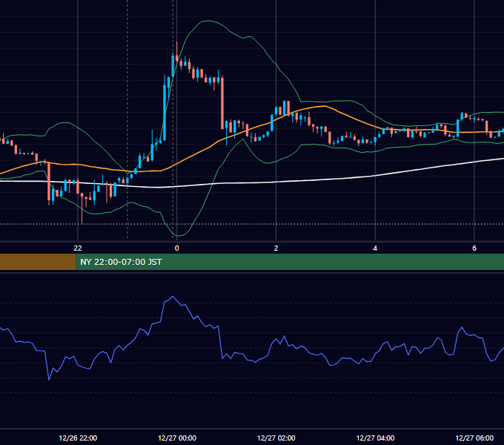
Task: Click the 4 hour label on price chart axis
Action: pyautogui.click(x=375, y=248)
